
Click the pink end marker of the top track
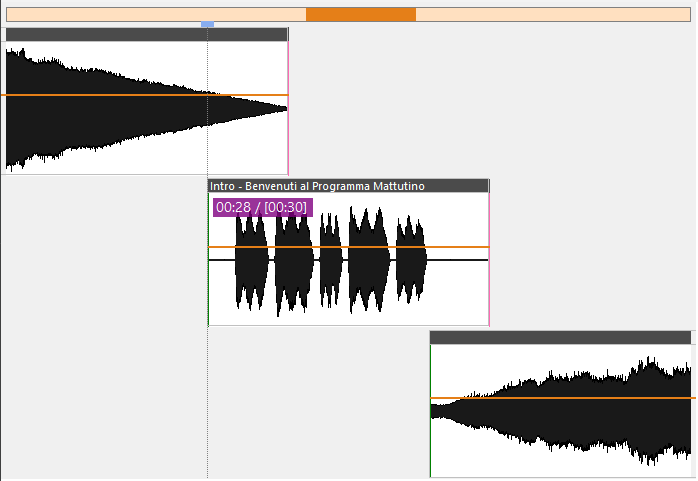pyautogui.click(x=288, y=101)
